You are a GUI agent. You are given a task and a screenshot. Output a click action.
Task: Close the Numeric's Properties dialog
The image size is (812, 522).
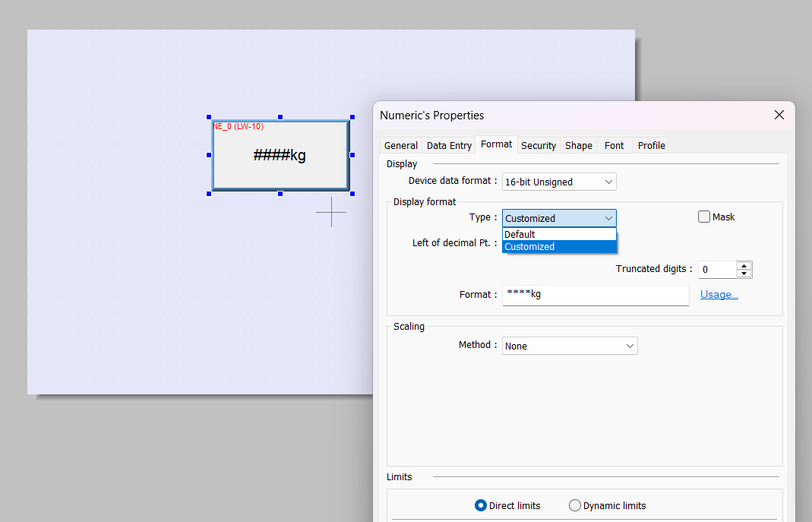[x=779, y=115]
